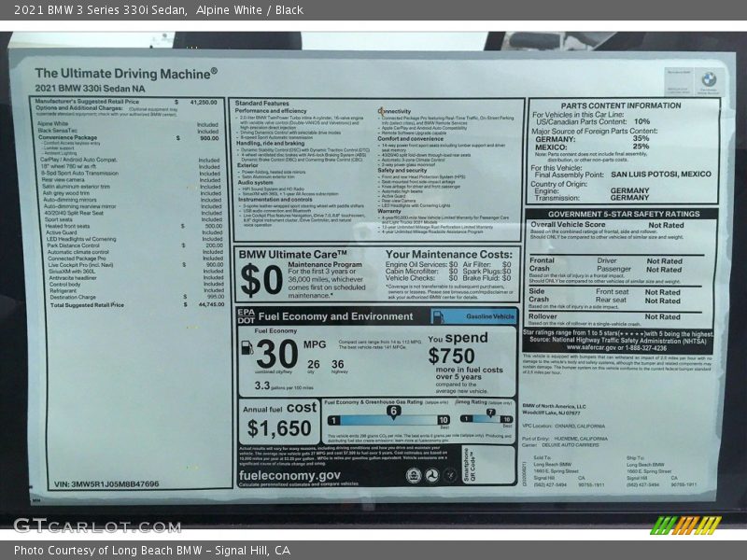Click the 'Side Crash' label

click(x=539, y=295)
